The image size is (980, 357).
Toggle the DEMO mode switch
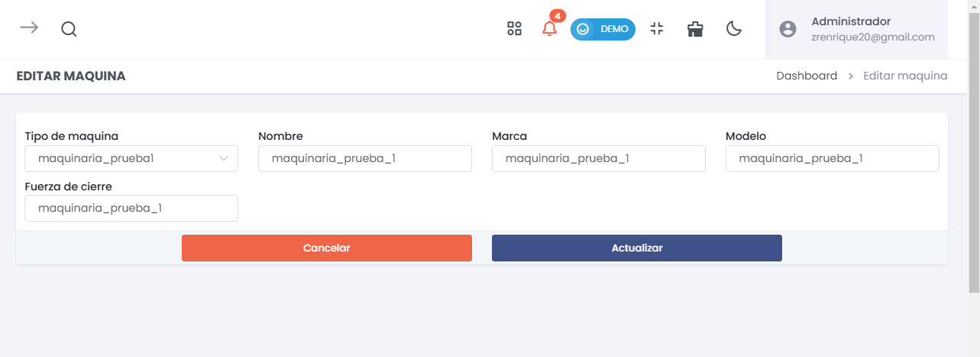603,29
